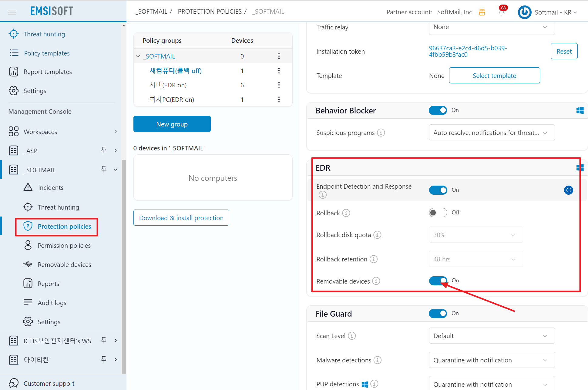The height and width of the screenshot is (390, 588).
Task: Expand the Scan Level dropdown
Action: (492, 336)
